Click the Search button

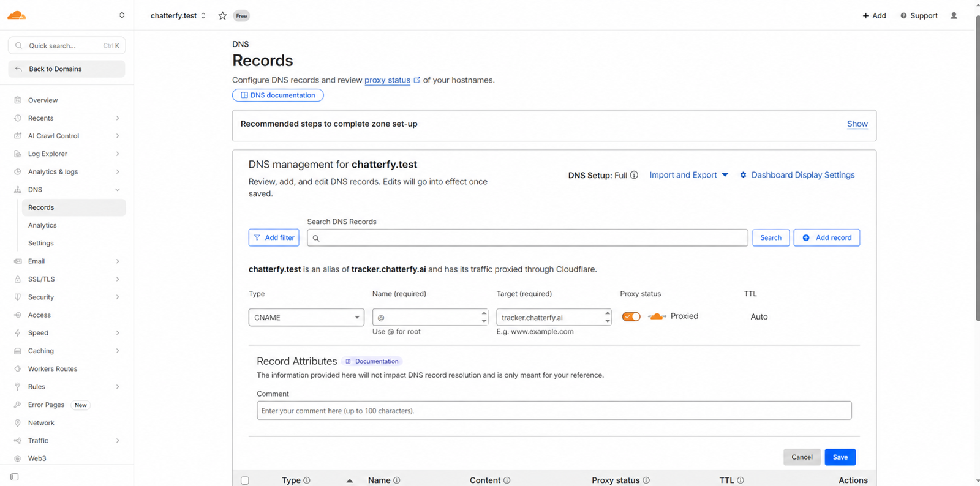tap(771, 237)
